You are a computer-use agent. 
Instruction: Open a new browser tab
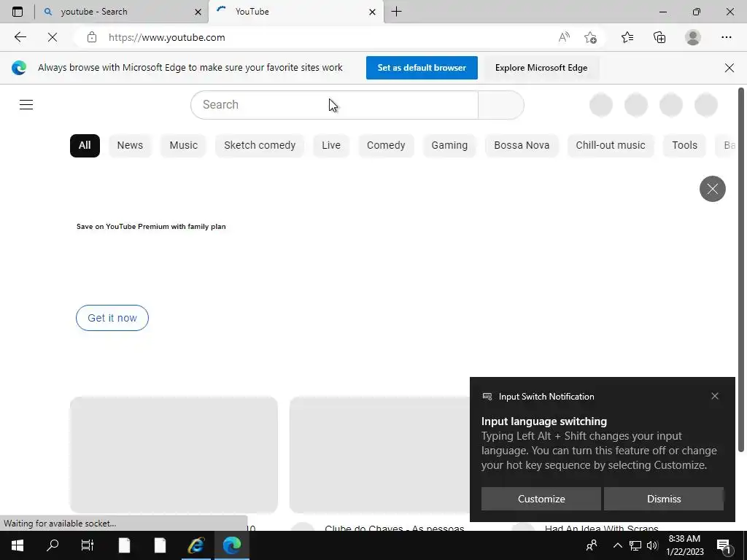coord(396,12)
